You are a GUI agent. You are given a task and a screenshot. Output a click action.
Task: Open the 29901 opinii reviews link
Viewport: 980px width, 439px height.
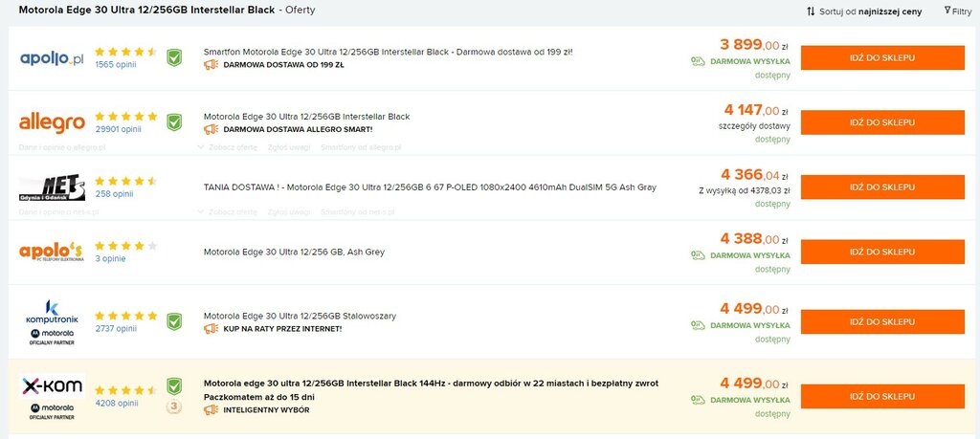118,129
